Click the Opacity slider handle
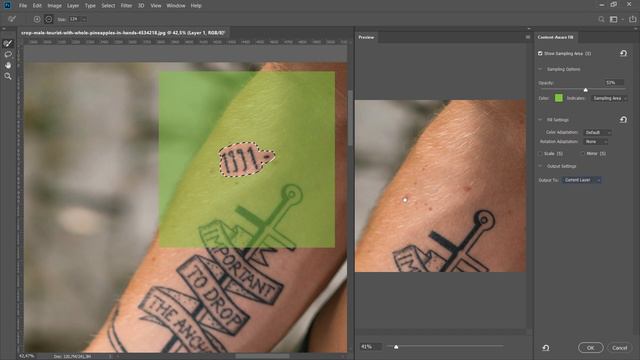 [585, 90]
